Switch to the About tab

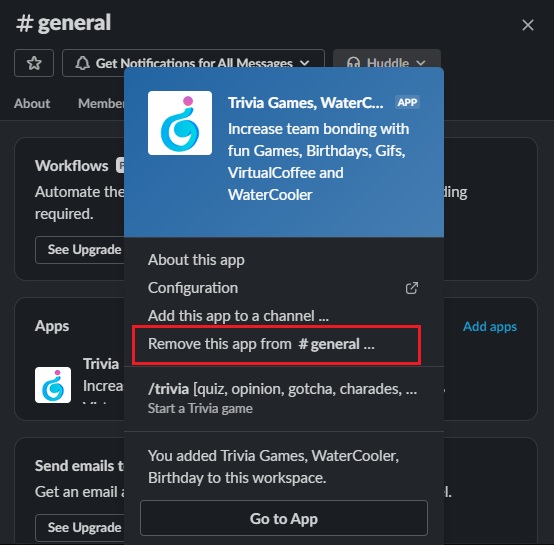coord(32,103)
